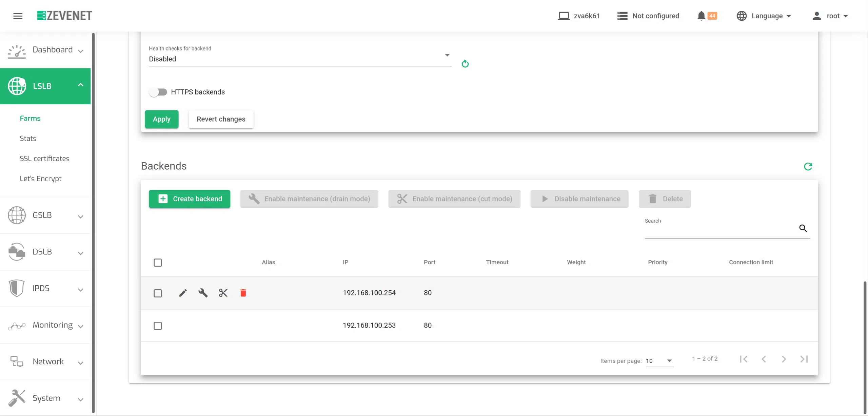Click the scissors cut-mode icon in the first backend row

click(223, 293)
